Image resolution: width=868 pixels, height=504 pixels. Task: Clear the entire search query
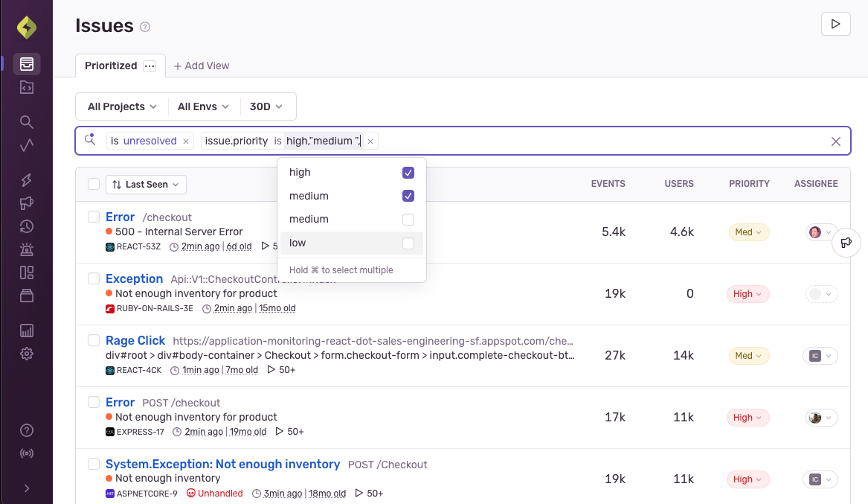pyautogui.click(x=836, y=141)
